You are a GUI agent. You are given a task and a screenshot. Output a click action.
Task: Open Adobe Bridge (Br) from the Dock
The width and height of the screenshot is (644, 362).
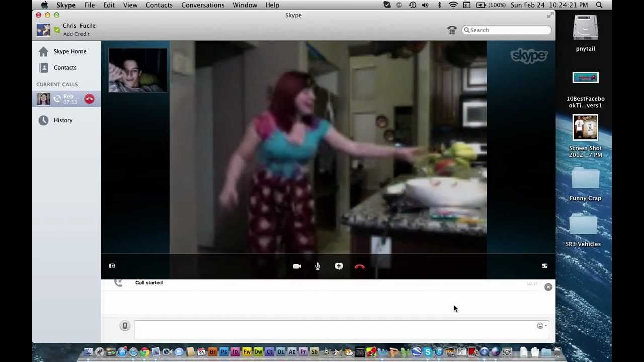click(212, 352)
